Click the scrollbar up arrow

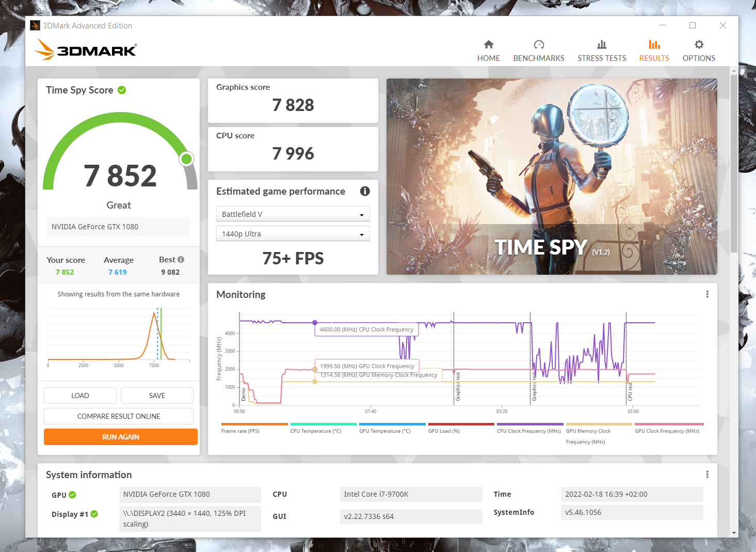click(x=734, y=70)
